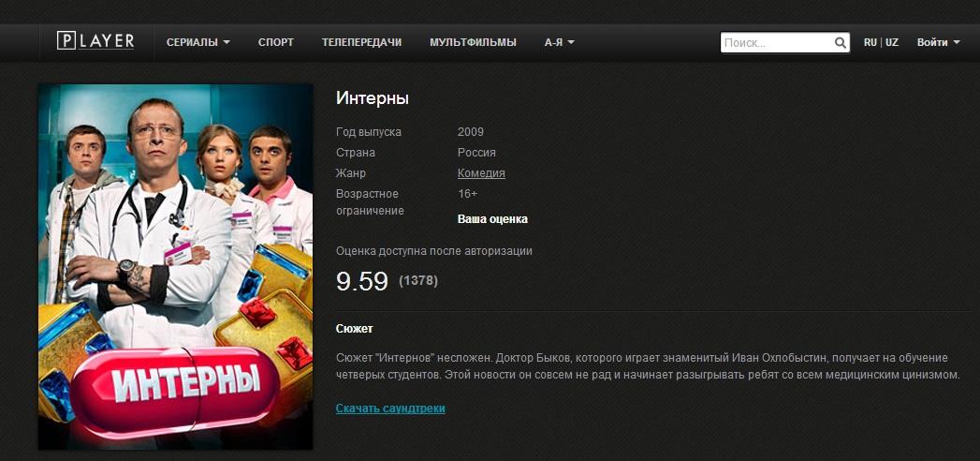Click the Ваша оценка label
The image size is (980, 461).
tap(492, 219)
